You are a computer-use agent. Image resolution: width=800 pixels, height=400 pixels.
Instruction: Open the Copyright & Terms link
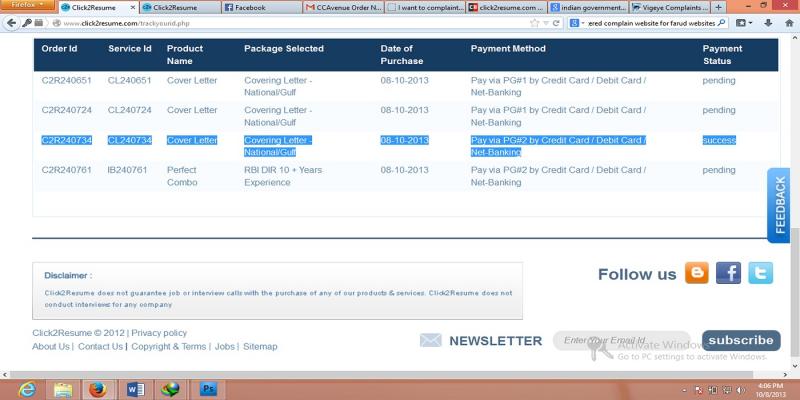point(168,346)
